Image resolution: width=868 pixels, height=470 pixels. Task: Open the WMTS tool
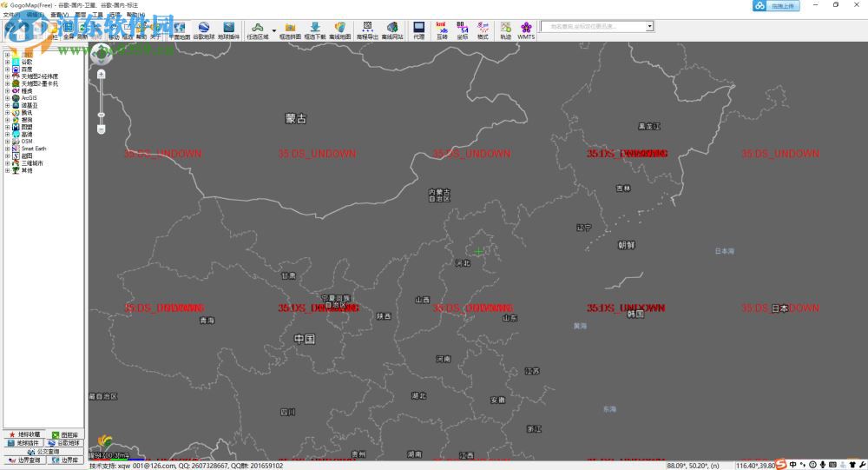coord(526,31)
